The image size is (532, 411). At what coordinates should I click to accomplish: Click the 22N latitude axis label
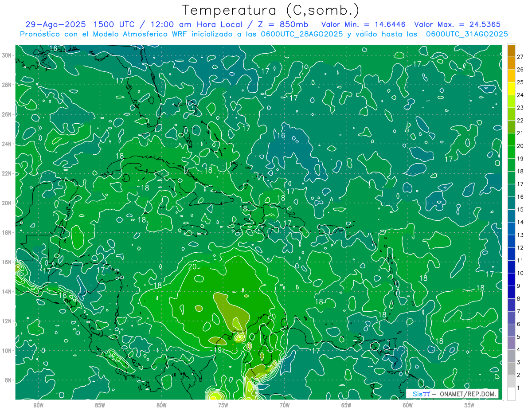(x=8, y=173)
